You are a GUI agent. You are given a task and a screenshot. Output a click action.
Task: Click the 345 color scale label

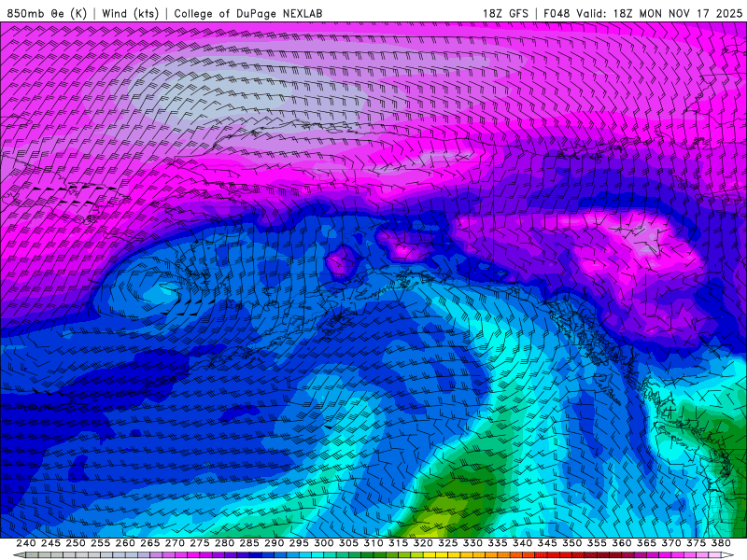pyautogui.click(x=547, y=543)
